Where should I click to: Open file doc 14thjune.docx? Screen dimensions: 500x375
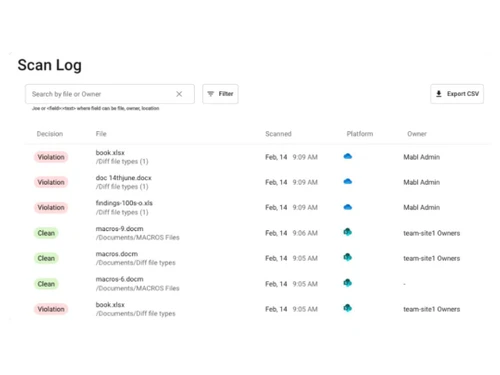(x=123, y=178)
